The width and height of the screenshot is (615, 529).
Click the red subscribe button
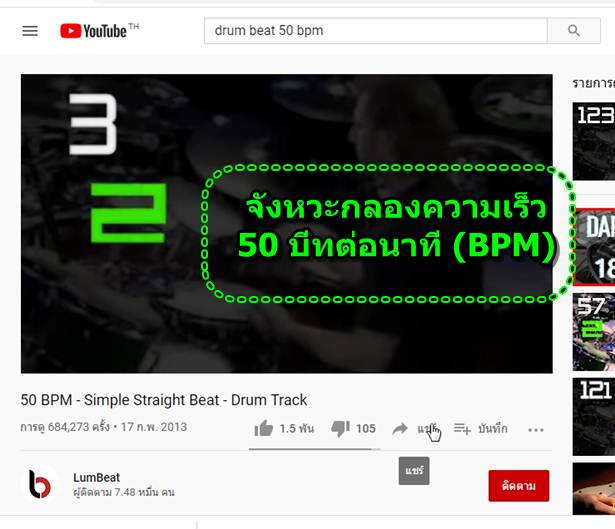[519, 486]
